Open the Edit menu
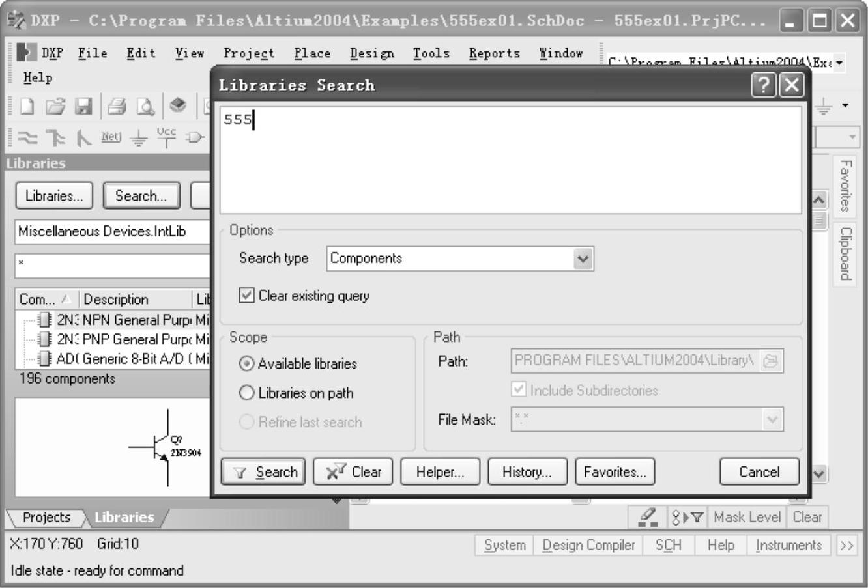Image resolution: width=868 pixels, height=588 pixels. 141,53
